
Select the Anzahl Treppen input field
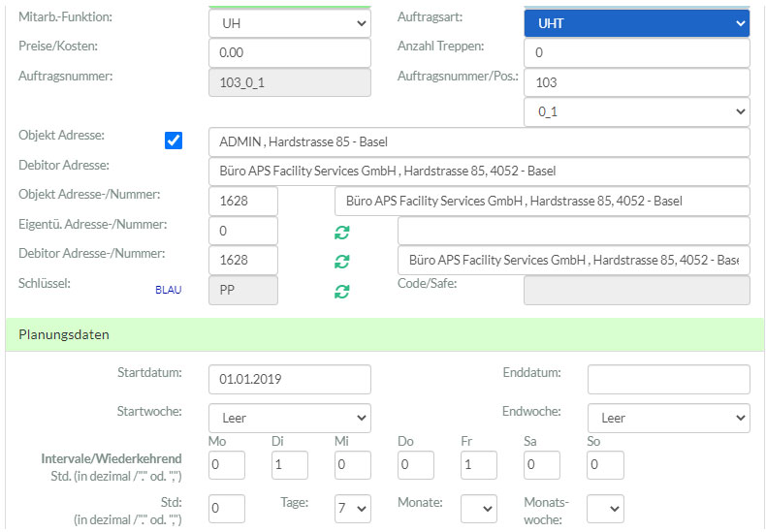coord(636,52)
